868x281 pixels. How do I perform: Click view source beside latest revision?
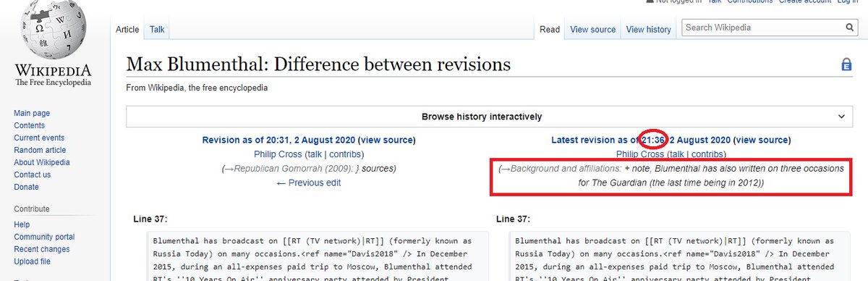[x=762, y=140]
